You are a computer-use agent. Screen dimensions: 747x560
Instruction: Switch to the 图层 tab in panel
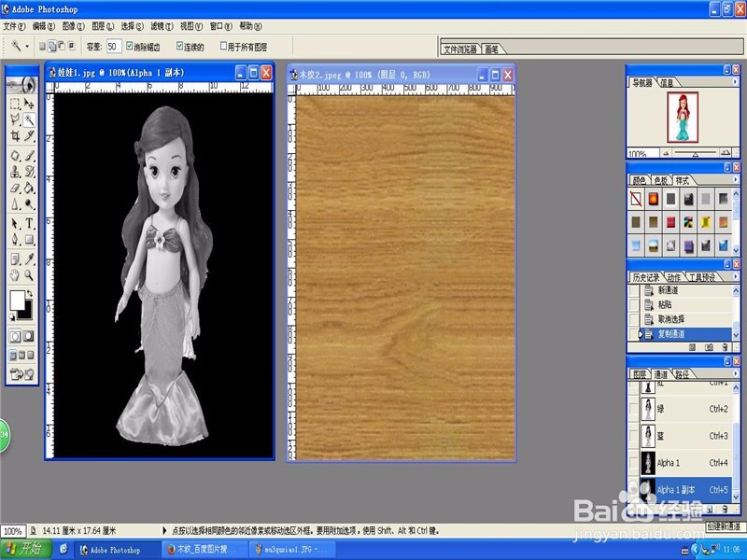tap(640, 374)
